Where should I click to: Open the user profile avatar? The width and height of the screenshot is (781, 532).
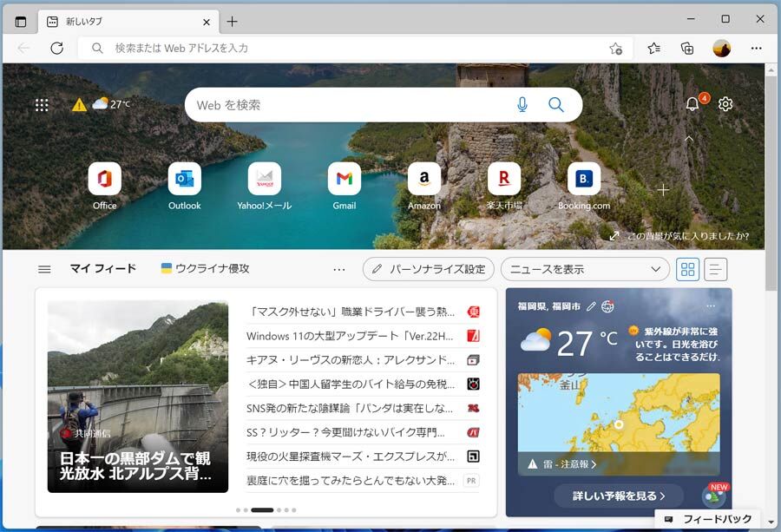tap(722, 49)
